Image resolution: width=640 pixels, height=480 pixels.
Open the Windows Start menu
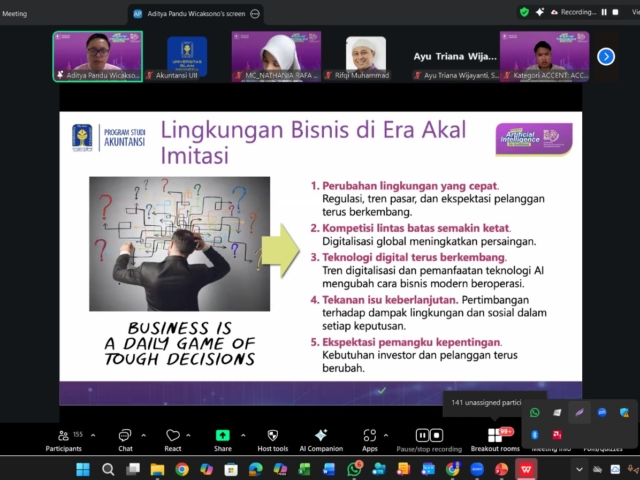click(x=83, y=469)
